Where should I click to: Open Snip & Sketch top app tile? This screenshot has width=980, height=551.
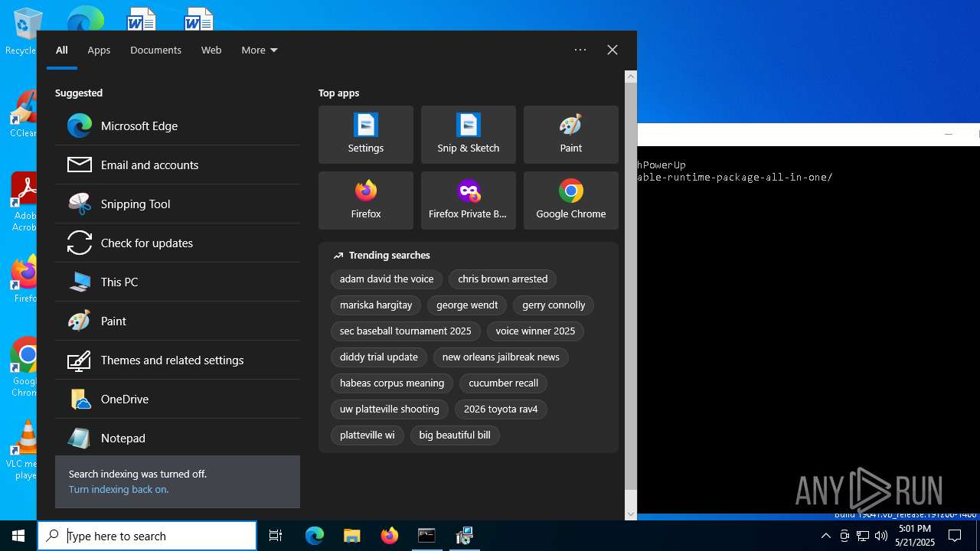(469, 135)
